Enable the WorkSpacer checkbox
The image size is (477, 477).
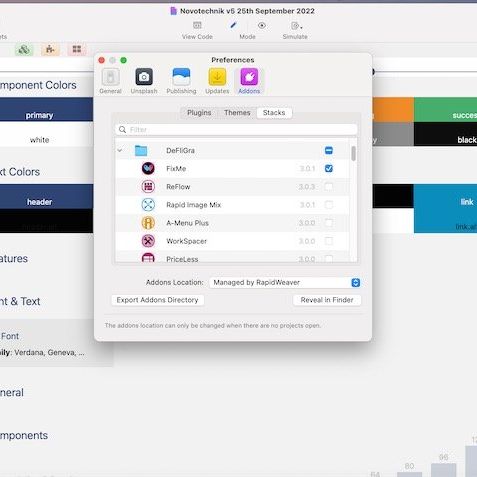click(x=329, y=241)
